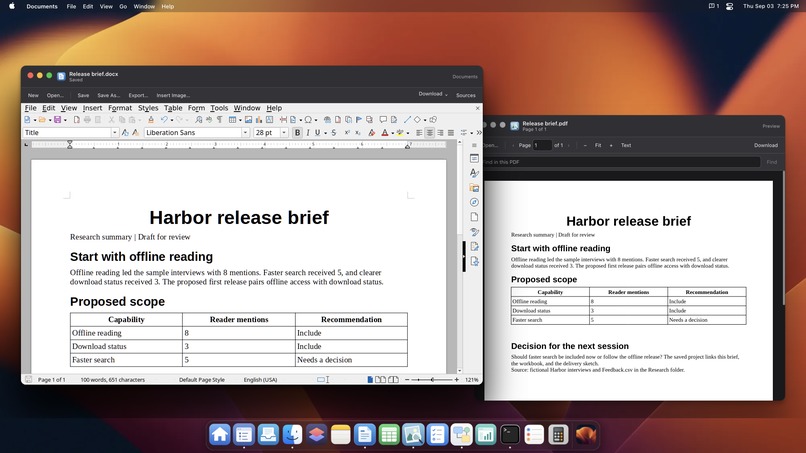Click the font color red A swatch
The height and width of the screenshot is (453, 806).
point(384,133)
